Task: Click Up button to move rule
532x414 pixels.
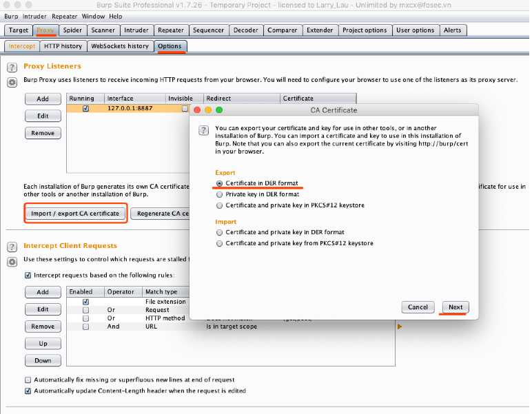Action: click(x=43, y=344)
